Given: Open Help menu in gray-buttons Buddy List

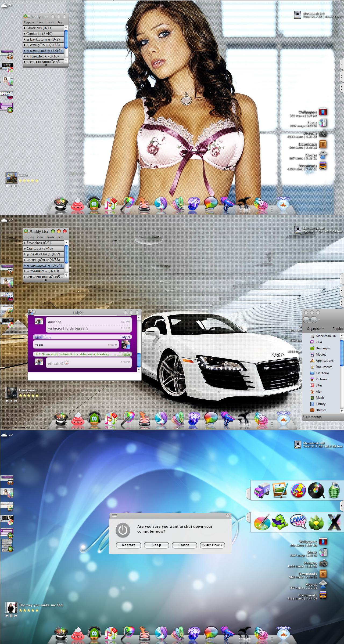Looking at the screenshot, I should point(60,22).
